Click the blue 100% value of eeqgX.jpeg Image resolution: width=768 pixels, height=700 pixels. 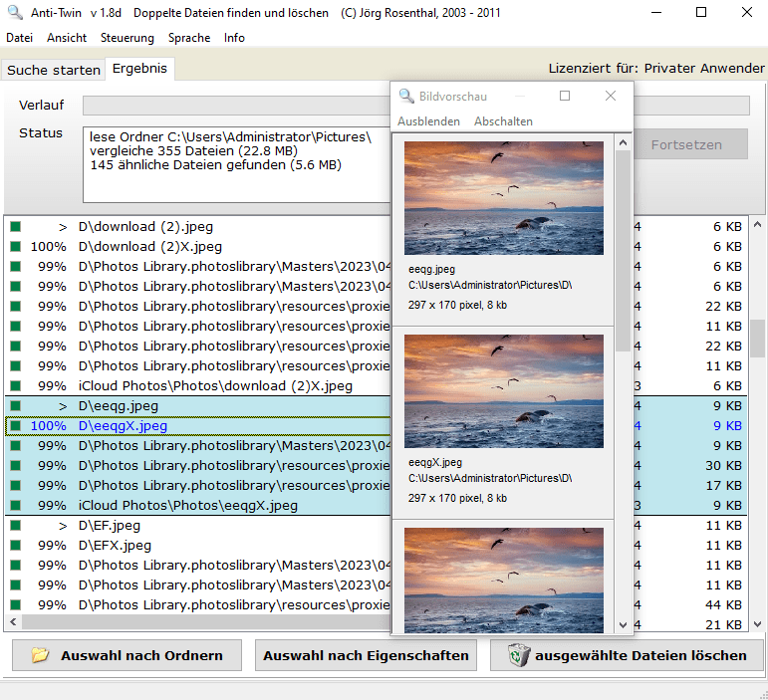click(48, 426)
